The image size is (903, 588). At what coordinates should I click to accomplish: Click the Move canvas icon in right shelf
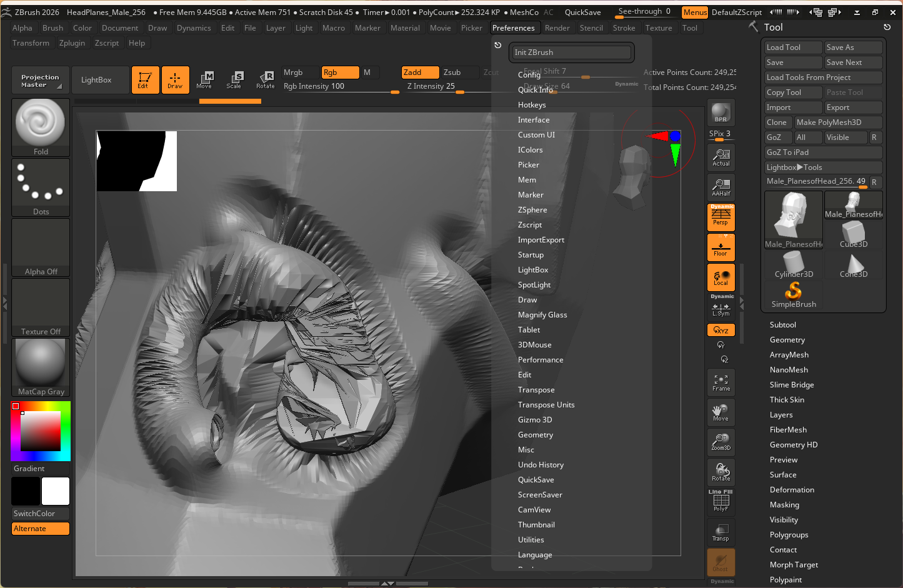[721, 412]
